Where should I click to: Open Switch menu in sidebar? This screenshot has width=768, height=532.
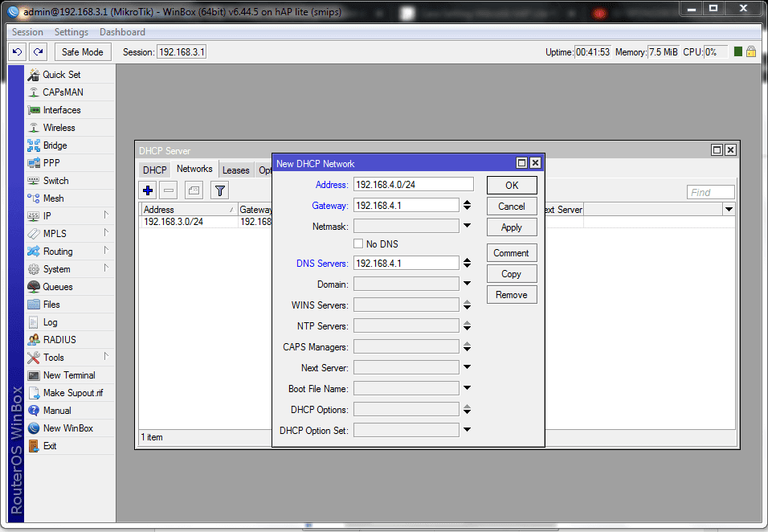coord(70,180)
